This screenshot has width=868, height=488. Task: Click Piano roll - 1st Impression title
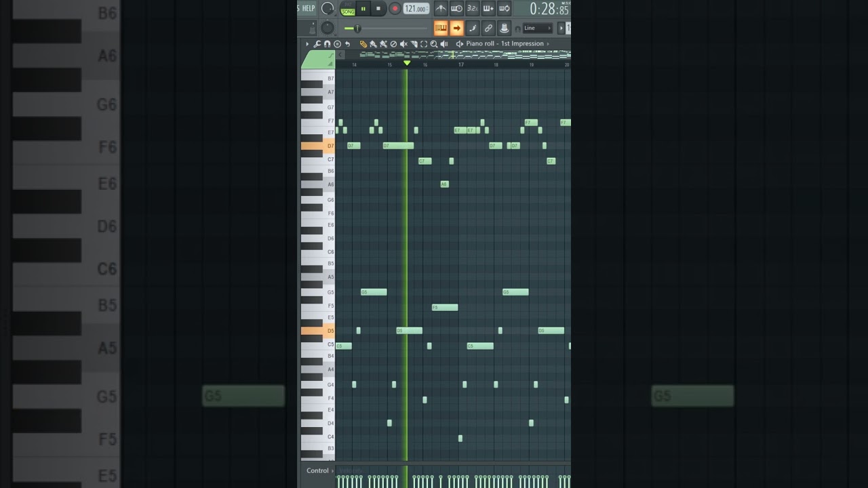pos(505,43)
